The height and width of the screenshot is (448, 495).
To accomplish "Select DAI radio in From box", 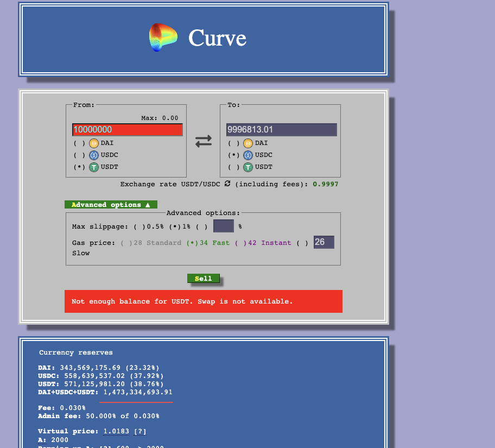I will pyautogui.click(x=79, y=143).
